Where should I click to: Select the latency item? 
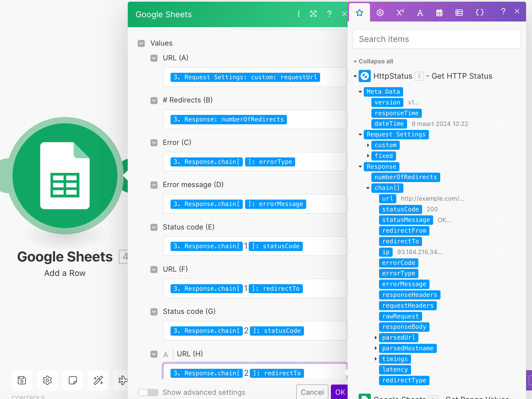click(x=395, y=370)
